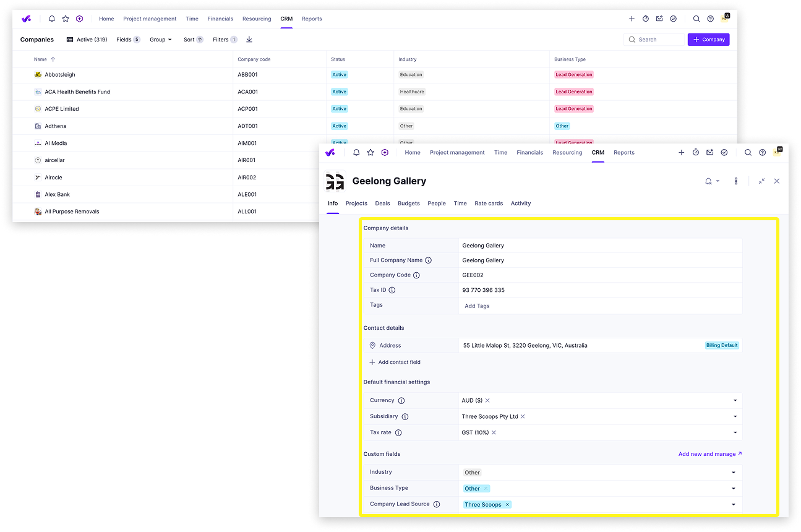This screenshot has height=532, width=801.
Task: Collapse the Geelong Gallery panel view
Action: [761, 181]
